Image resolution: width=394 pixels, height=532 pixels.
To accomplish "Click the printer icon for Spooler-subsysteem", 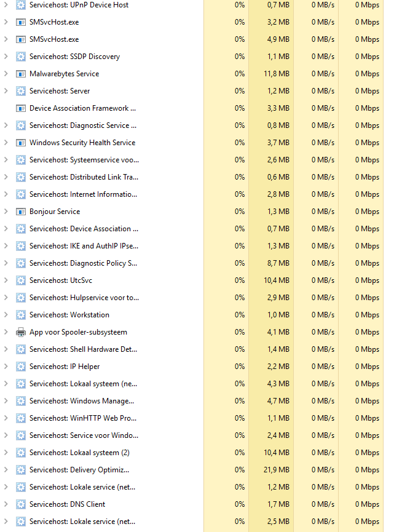I will pyautogui.click(x=21, y=332).
